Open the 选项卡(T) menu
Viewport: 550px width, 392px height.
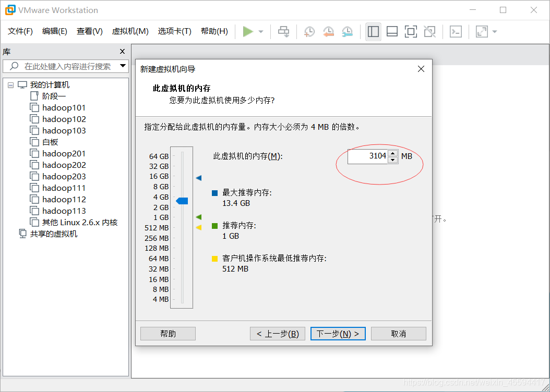175,31
